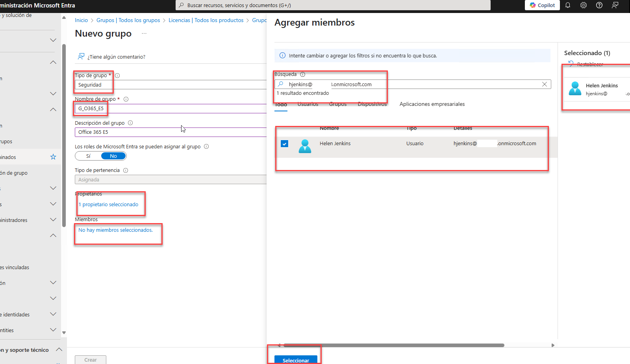Expand the identidades sidebar section
Screen dimensions: 630x364
(53, 314)
